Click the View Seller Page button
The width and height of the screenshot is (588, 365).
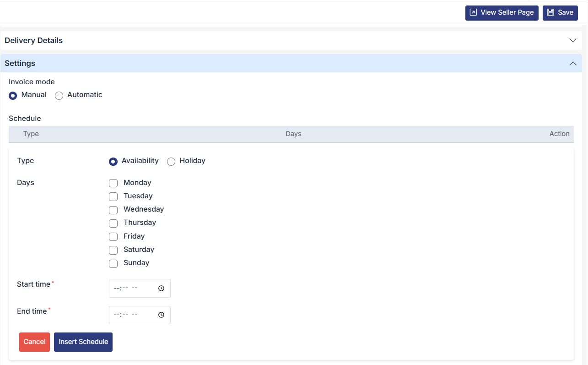point(502,13)
